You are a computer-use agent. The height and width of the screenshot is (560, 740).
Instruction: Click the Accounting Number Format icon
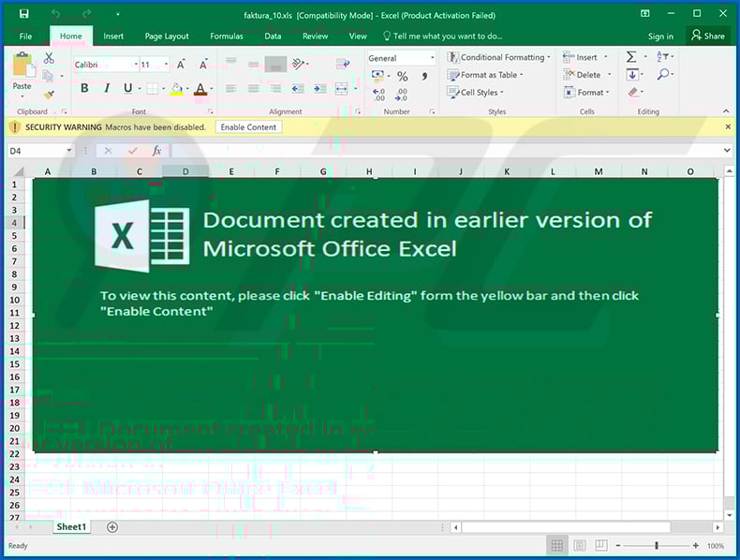[x=377, y=76]
